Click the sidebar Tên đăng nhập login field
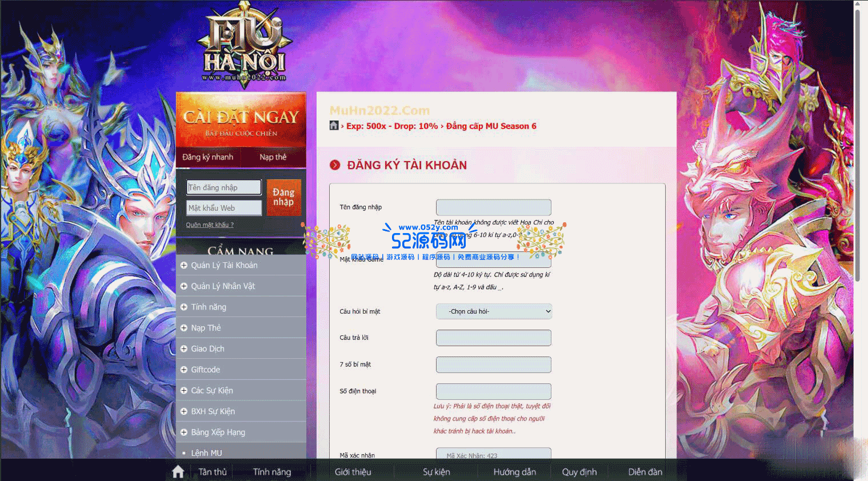 point(224,187)
